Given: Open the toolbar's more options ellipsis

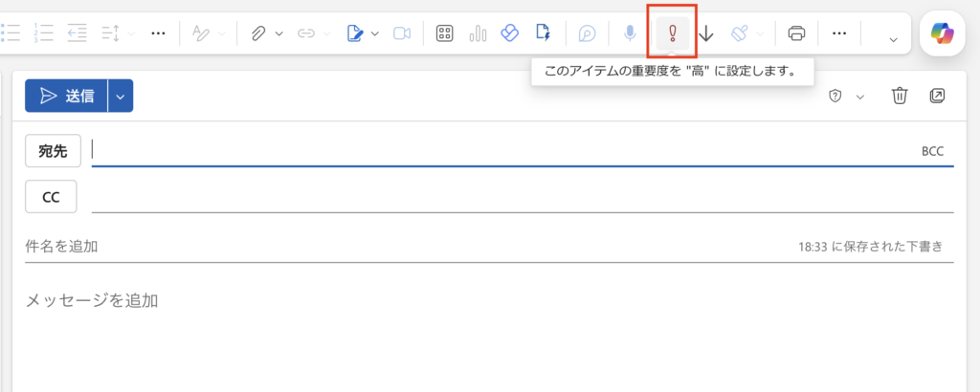Looking at the screenshot, I should click(x=839, y=33).
